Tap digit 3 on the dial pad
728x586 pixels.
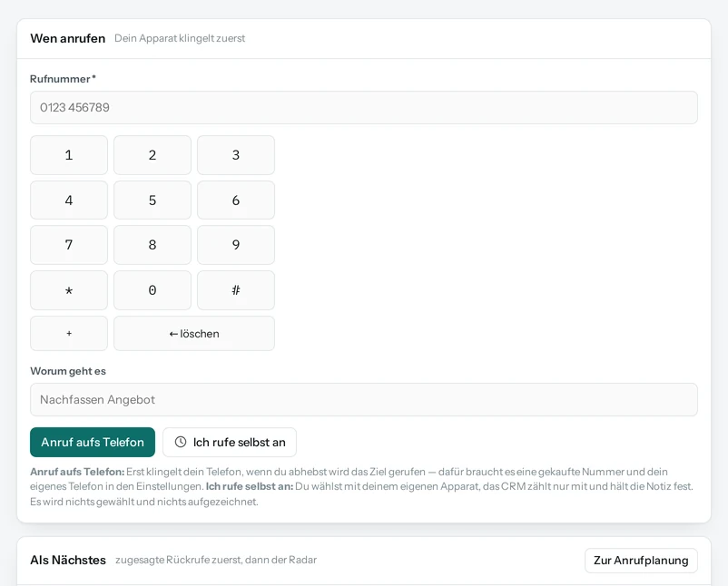tap(236, 155)
